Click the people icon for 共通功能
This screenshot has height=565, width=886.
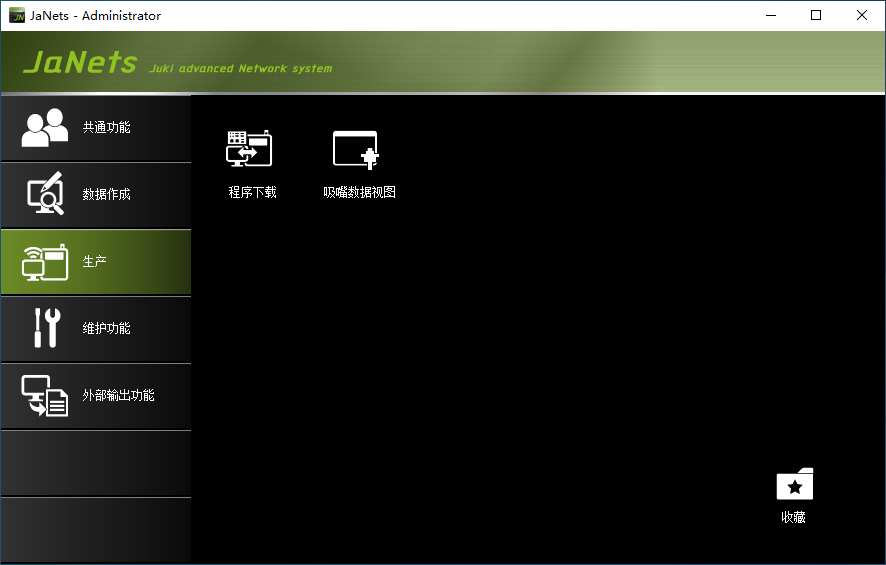tap(45, 128)
